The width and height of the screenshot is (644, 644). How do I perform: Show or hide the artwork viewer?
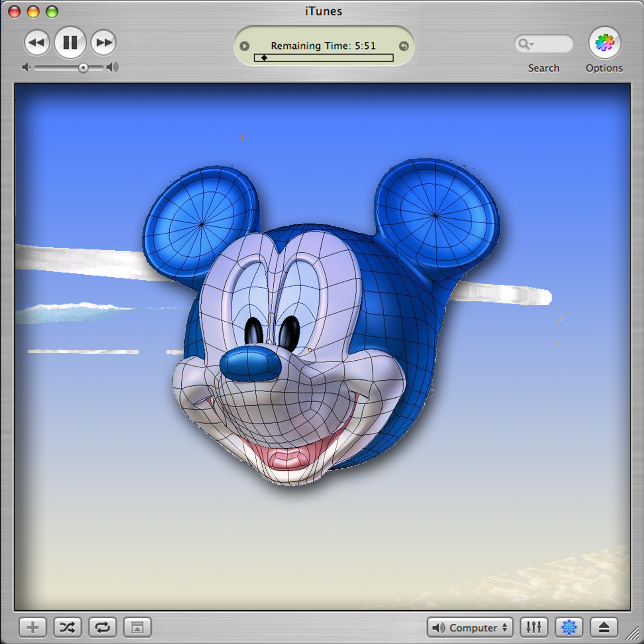click(x=137, y=628)
